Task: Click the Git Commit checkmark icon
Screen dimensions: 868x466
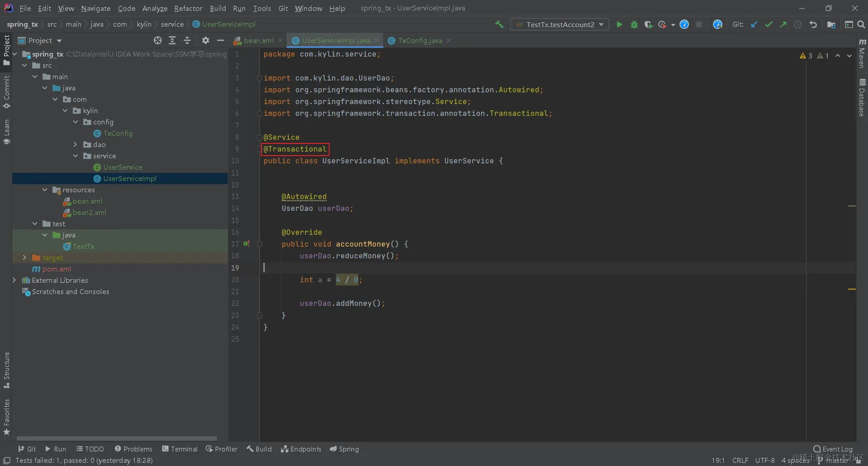Action: (769, 24)
